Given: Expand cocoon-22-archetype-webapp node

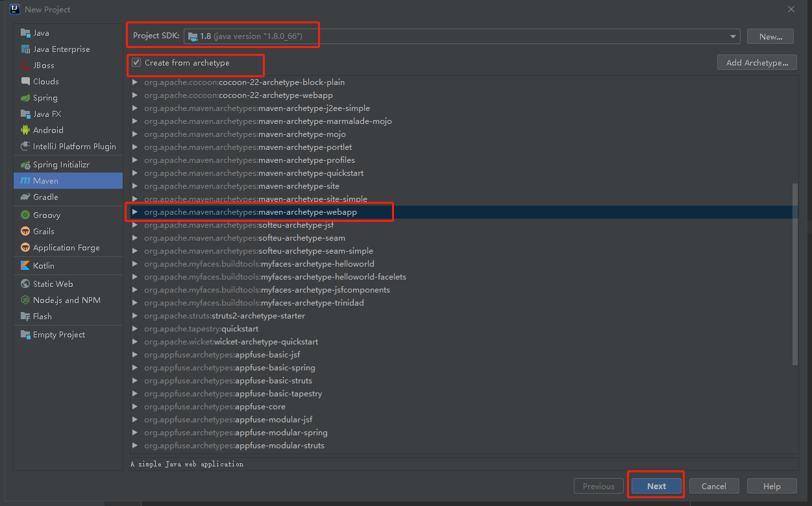Looking at the screenshot, I should pyautogui.click(x=135, y=95).
